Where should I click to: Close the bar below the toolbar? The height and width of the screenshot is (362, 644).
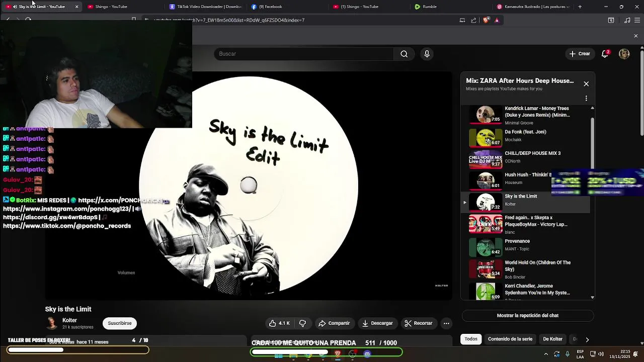tap(635, 36)
